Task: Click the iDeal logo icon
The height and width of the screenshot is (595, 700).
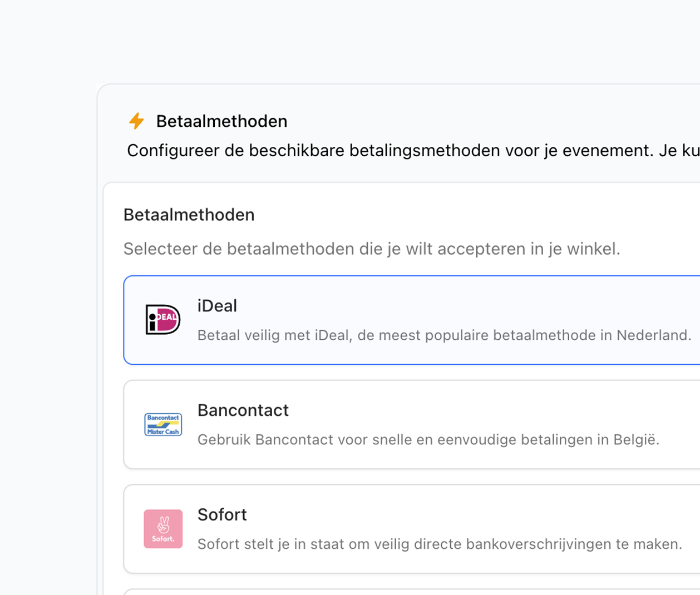Action: coord(162,320)
